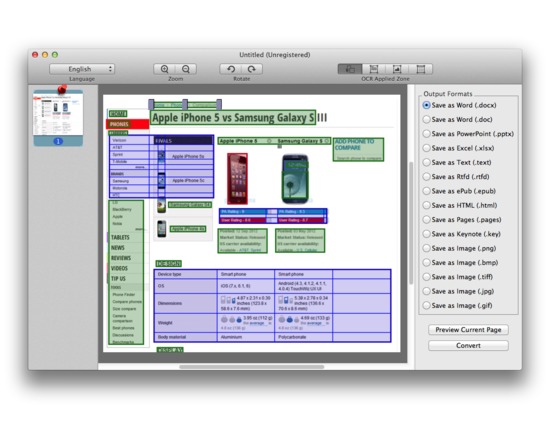Pick the third OCR Applied Zone icon
Image resolution: width=550 pixels, height=440 pixels.
point(397,69)
